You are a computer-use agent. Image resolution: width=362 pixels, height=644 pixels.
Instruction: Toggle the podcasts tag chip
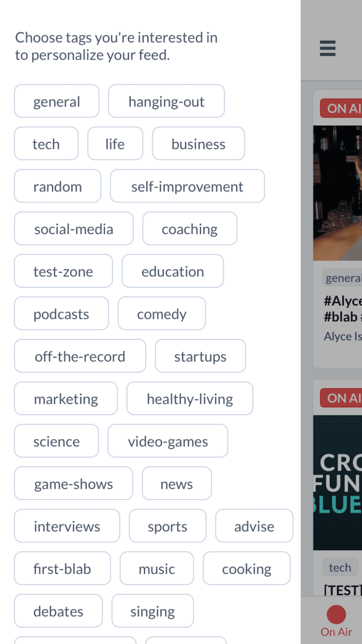pyautogui.click(x=61, y=313)
